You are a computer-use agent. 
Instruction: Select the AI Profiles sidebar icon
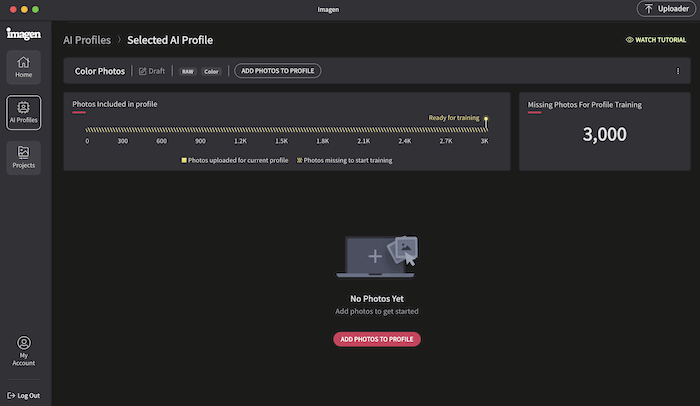(x=24, y=113)
